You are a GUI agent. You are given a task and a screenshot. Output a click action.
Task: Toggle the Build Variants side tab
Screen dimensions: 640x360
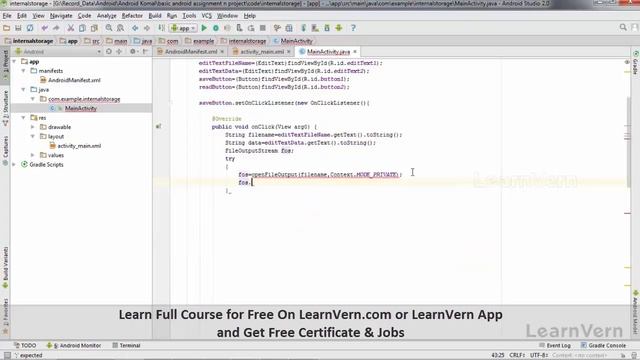[5, 268]
